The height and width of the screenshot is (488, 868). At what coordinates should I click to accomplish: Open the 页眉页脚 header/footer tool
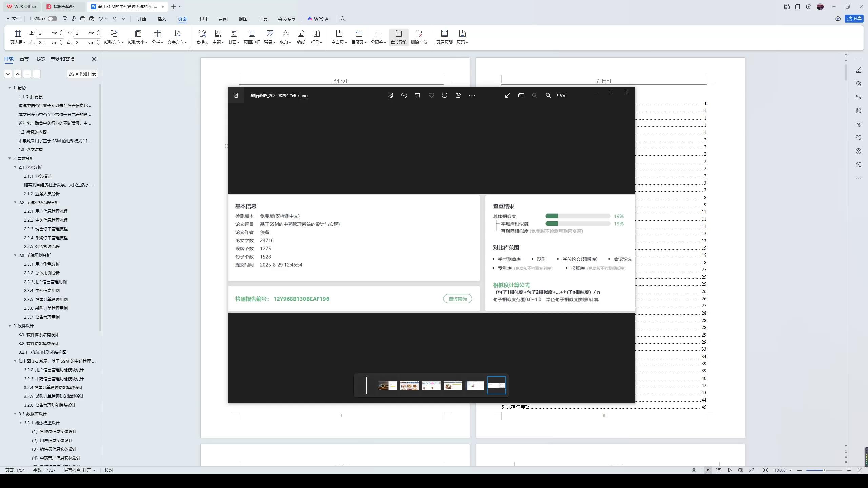pyautogui.click(x=443, y=37)
